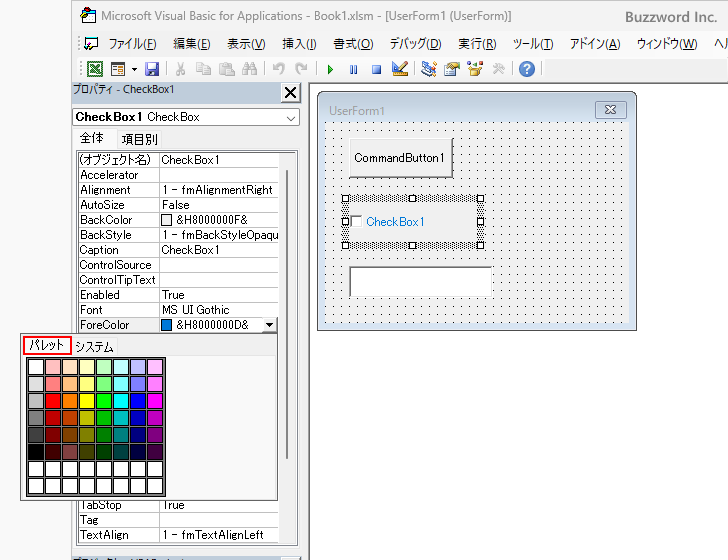Open the ツール(T) menu
The height and width of the screenshot is (560, 728).
(533, 44)
